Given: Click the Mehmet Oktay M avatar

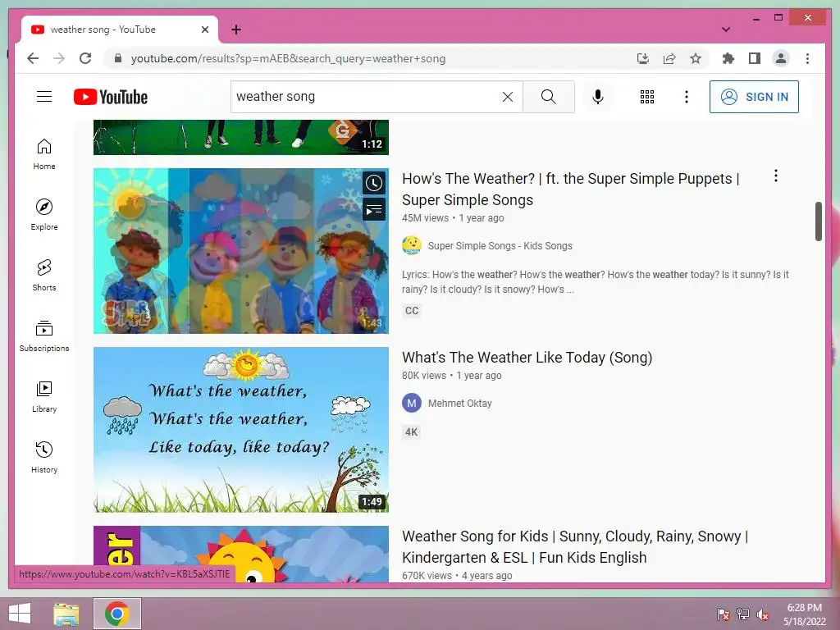Looking at the screenshot, I should [x=412, y=403].
